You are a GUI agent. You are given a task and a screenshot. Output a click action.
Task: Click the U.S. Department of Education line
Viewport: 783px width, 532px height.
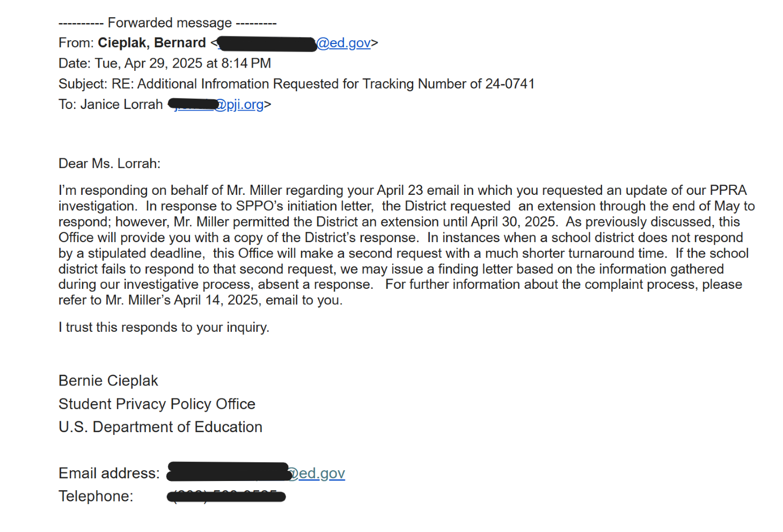click(160, 427)
